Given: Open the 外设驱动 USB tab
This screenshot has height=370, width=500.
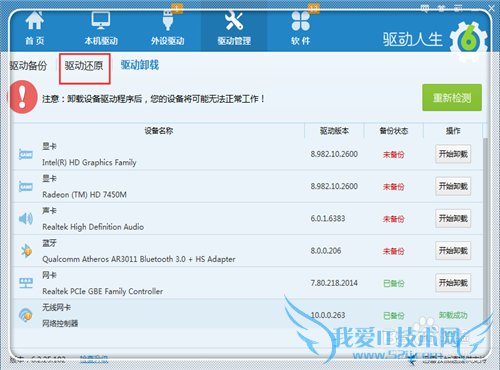Looking at the screenshot, I should (x=167, y=29).
